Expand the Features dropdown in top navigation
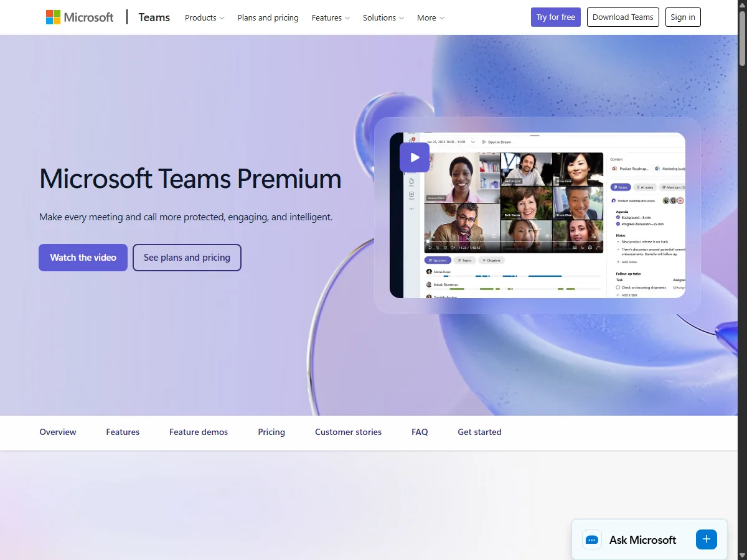The image size is (747, 560). [331, 18]
